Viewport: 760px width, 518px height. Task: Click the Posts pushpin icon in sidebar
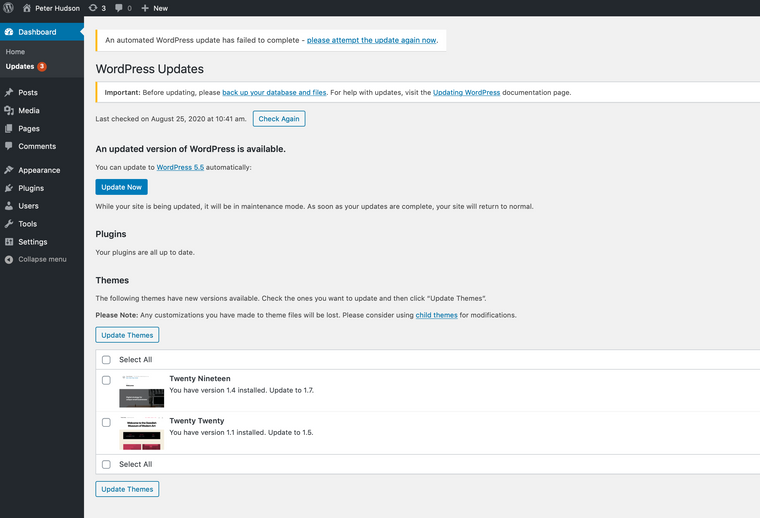(x=9, y=93)
